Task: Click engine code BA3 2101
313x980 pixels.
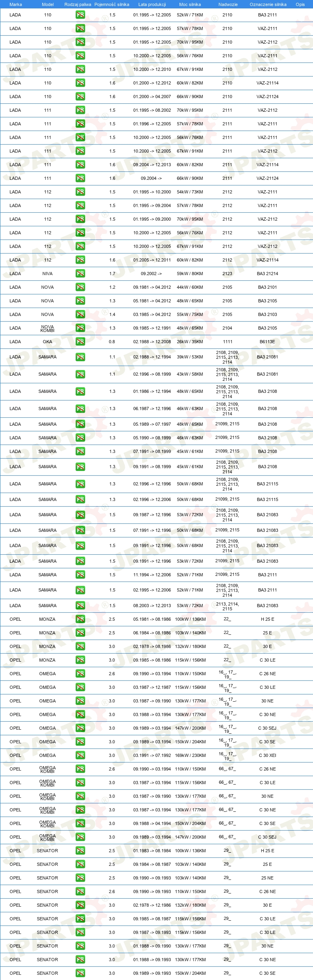Action: pos(267,287)
